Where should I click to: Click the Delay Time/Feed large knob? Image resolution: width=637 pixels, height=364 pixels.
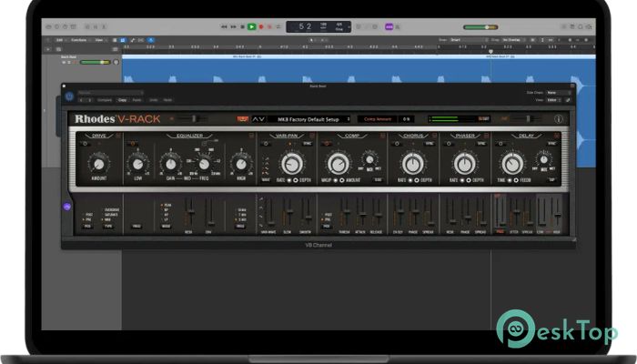point(512,164)
